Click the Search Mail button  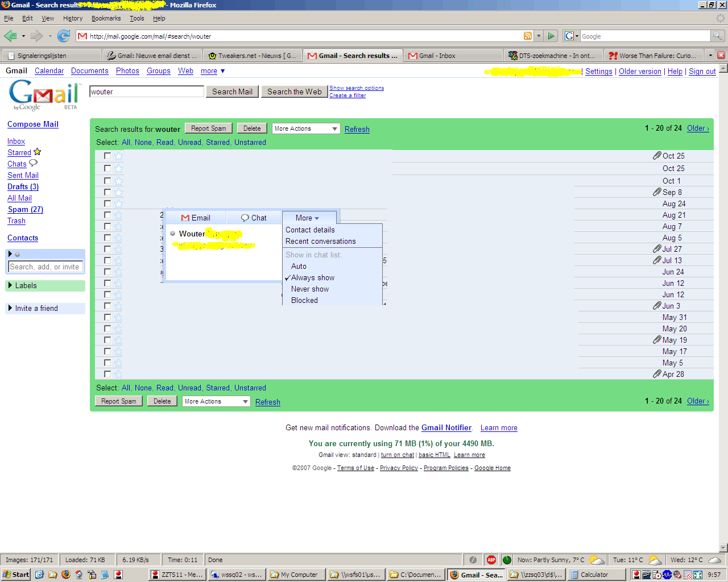click(x=232, y=92)
